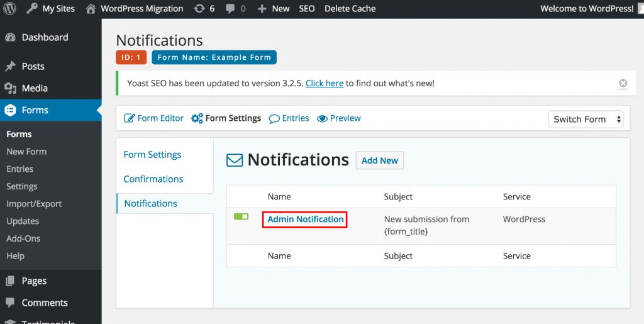Click the Comments icon in sidebar

point(10,303)
